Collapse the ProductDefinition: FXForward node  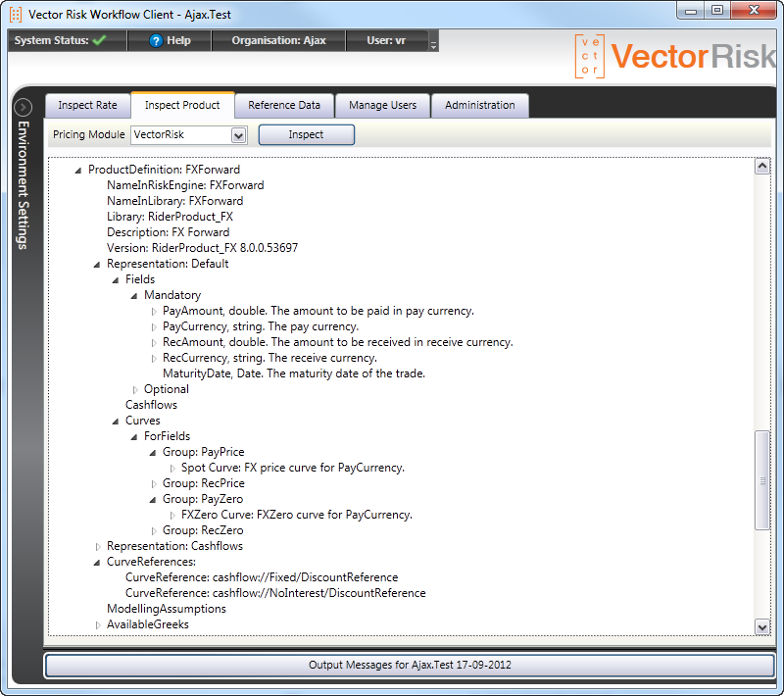click(78, 171)
